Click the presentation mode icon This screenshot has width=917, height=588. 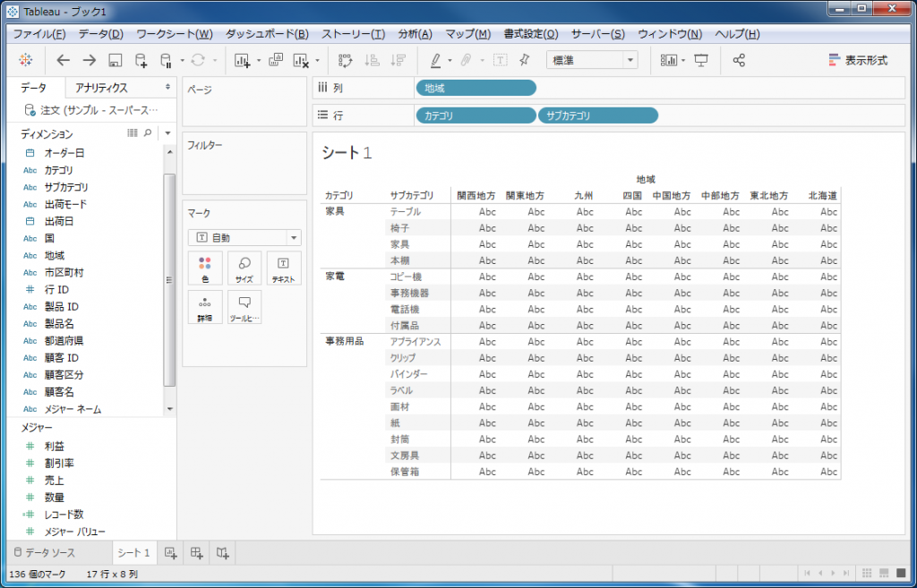(x=701, y=60)
